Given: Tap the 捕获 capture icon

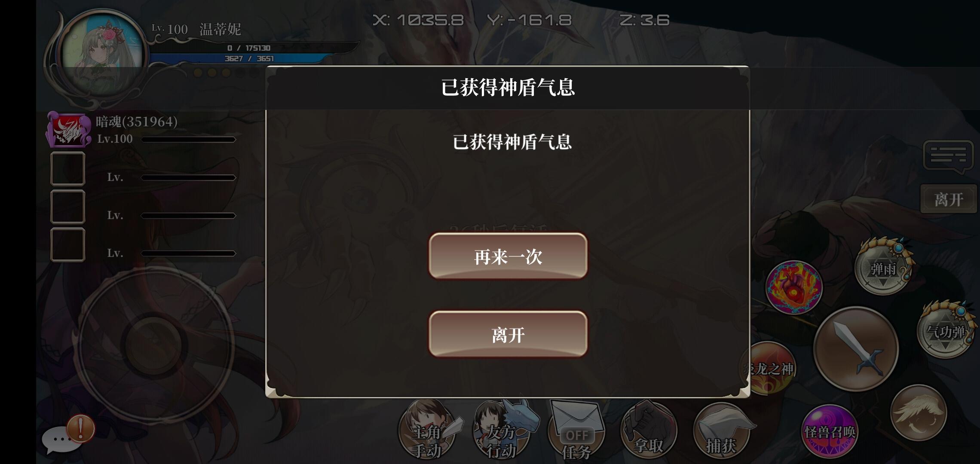Looking at the screenshot, I should coord(721,431).
